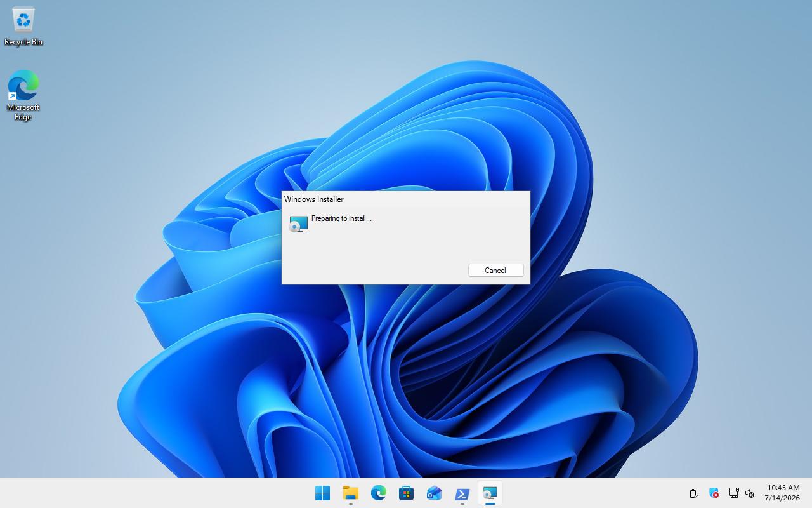This screenshot has width=812, height=508.
Task: Click the Windows Installer title bar
Action: [405, 199]
